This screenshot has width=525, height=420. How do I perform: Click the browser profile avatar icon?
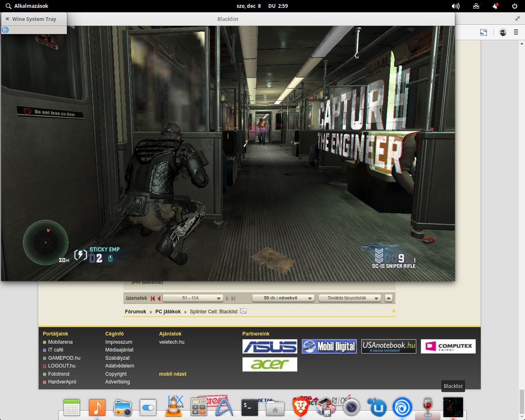tap(503, 32)
